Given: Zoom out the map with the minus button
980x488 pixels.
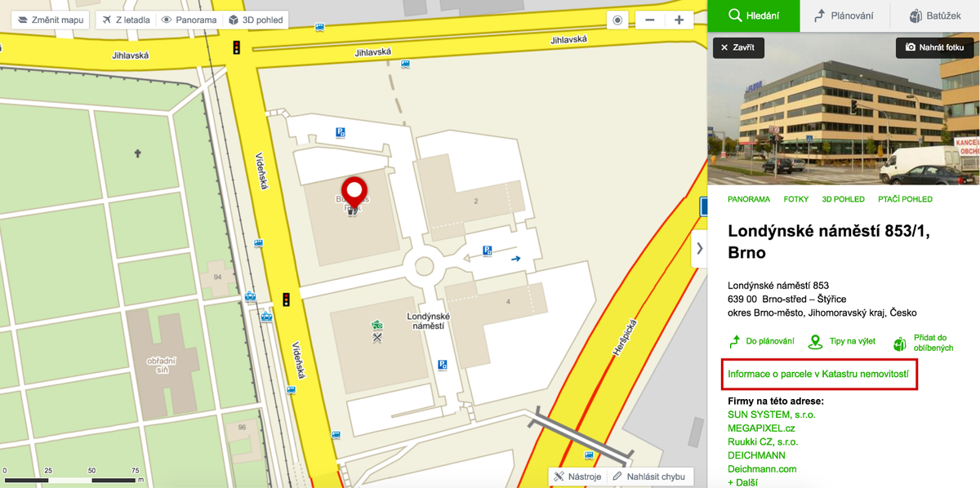Looking at the screenshot, I should point(650,20).
